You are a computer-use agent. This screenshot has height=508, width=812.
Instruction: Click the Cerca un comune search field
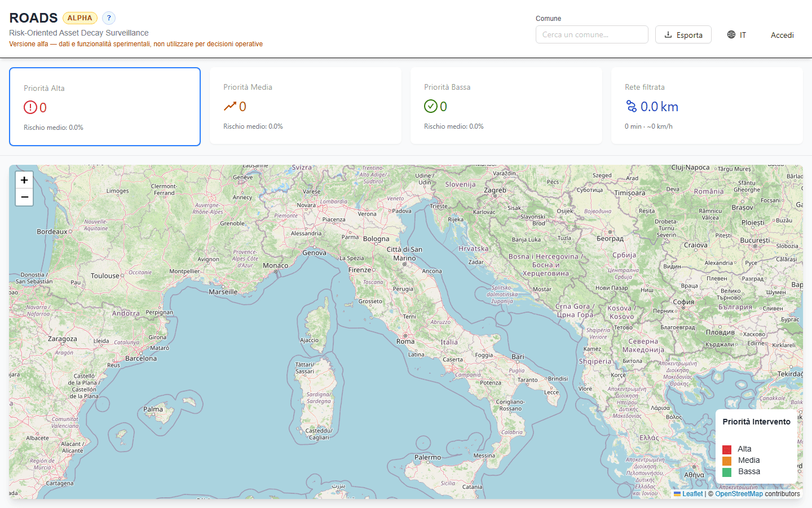click(x=592, y=34)
